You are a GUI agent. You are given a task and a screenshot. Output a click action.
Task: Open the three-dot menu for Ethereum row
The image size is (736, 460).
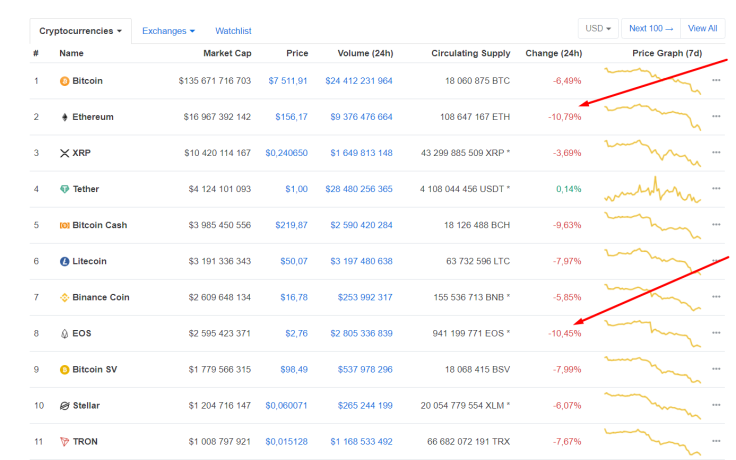tap(716, 116)
